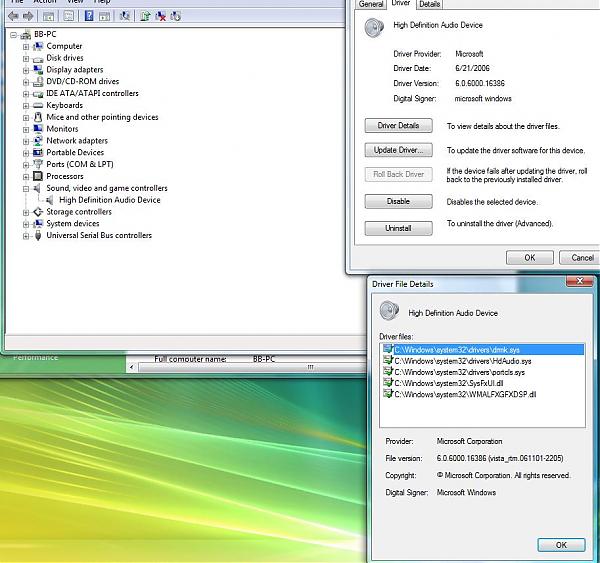This screenshot has width=600, height=563.
Task: Click the Mice and pointing devices icon
Action: click(x=38, y=117)
